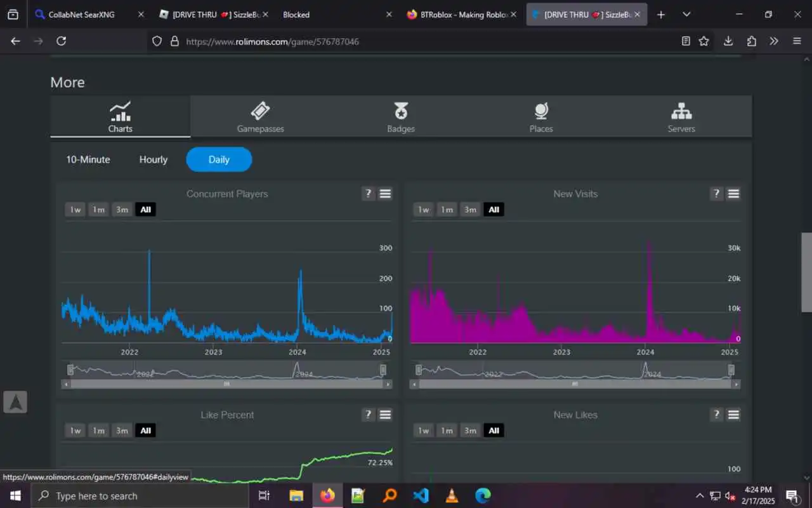
Task: Set Like Percent range to 1m
Action: pyautogui.click(x=98, y=431)
